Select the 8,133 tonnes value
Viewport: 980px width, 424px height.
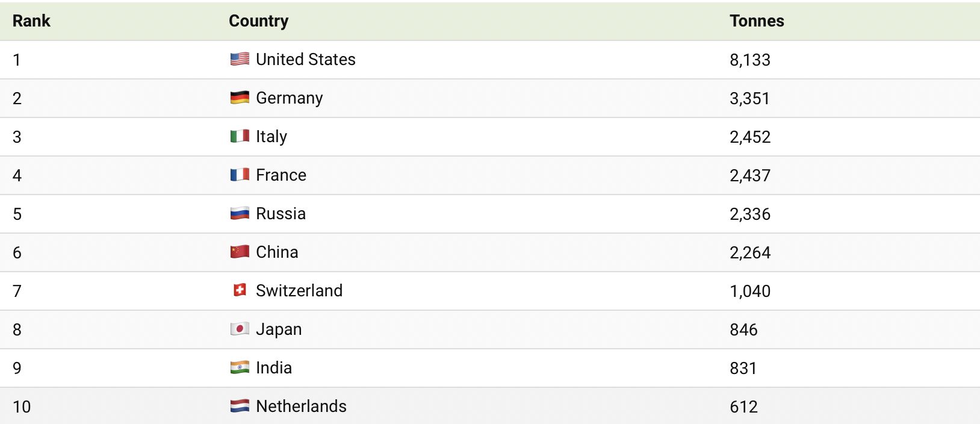[x=750, y=60]
